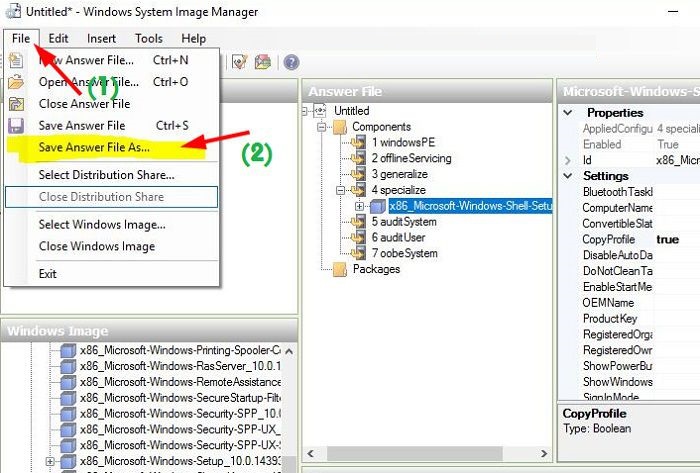Click the 7 oobeSystem pass icon
The image size is (700, 473).
click(358, 253)
